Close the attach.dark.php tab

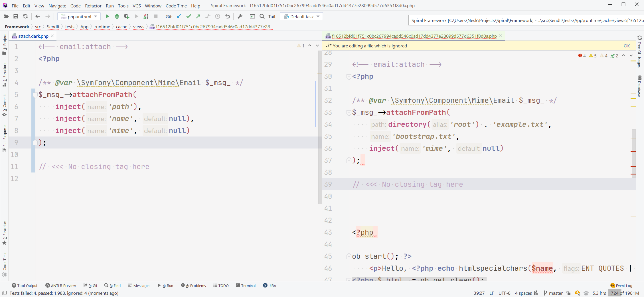click(x=52, y=36)
